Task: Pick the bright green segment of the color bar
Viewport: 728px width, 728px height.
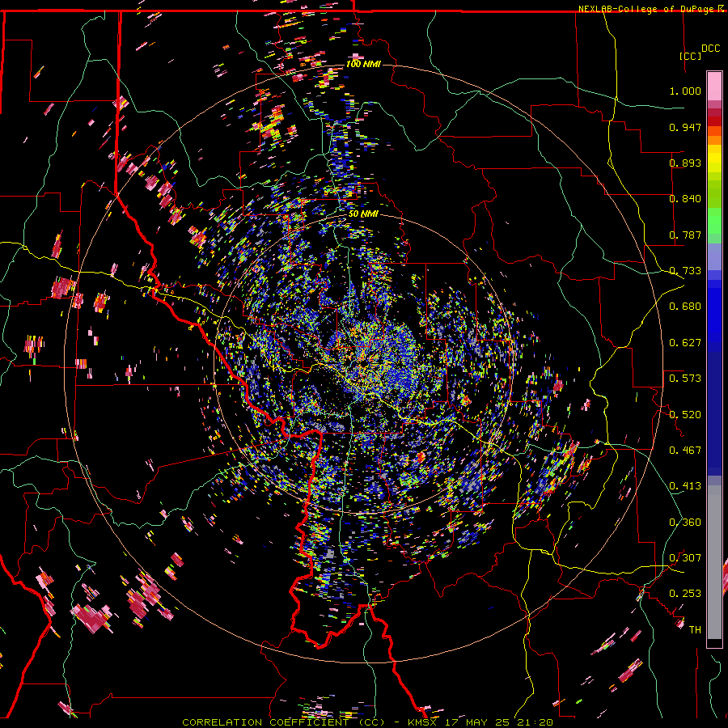Action: click(714, 221)
